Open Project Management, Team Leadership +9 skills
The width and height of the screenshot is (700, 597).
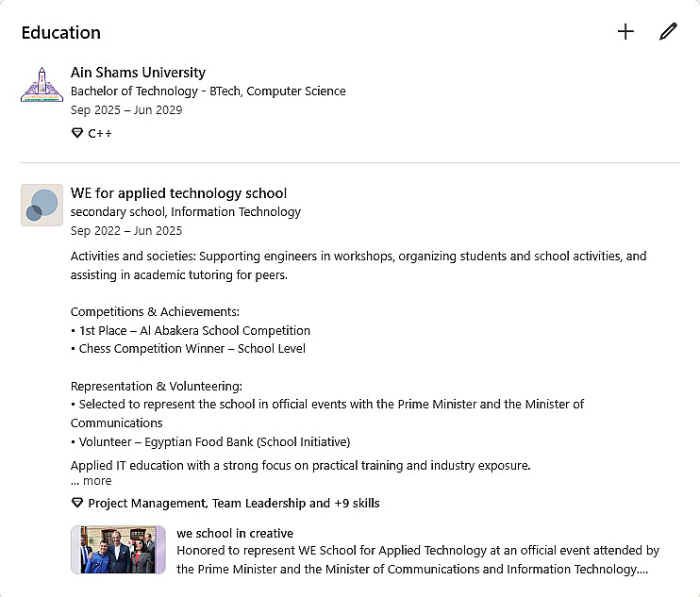coord(233,503)
